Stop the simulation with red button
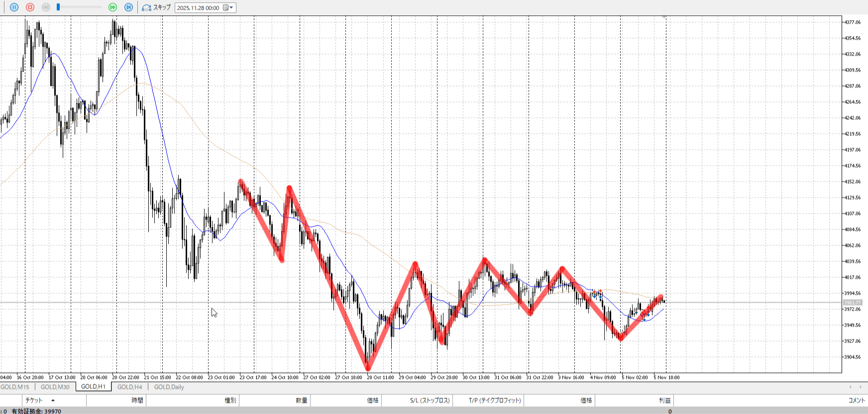 [30, 7]
